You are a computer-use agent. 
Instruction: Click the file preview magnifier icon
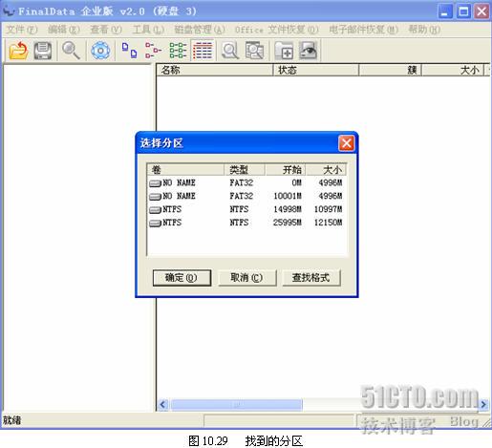coord(254,51)
